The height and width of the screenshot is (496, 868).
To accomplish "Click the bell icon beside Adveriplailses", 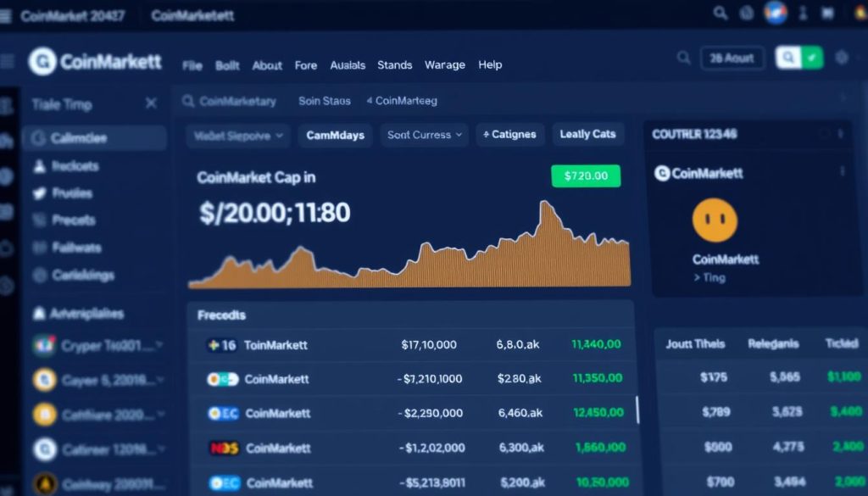I will tap(39, 314).
